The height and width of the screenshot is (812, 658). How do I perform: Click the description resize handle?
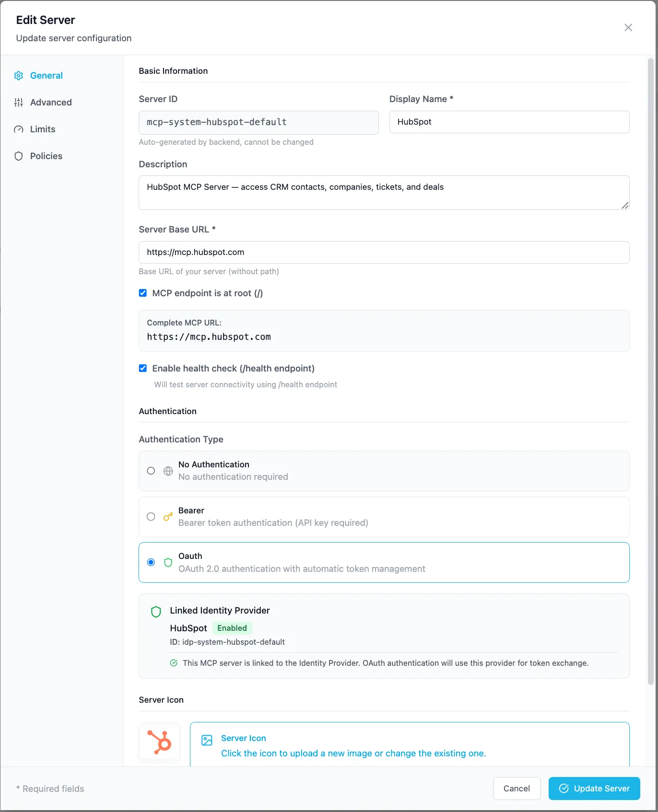pyautogui.click(x=625, y=206)
